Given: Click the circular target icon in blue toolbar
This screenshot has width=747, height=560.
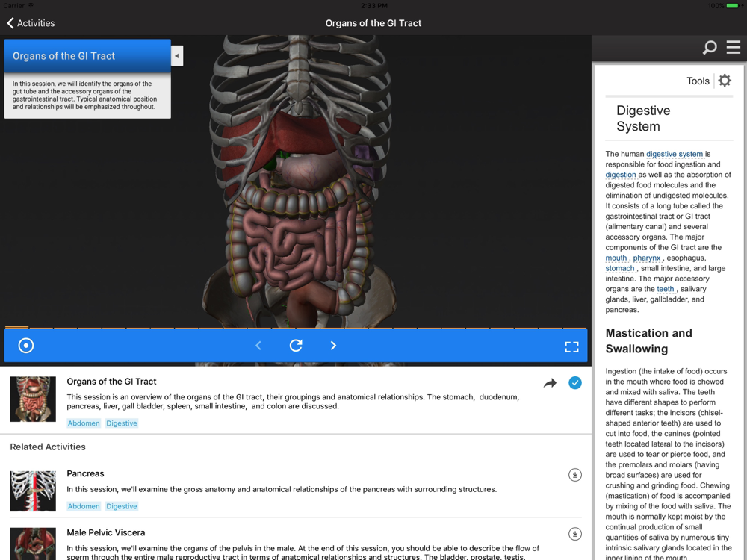Looking at the screenshot, I should click(26, 346).
